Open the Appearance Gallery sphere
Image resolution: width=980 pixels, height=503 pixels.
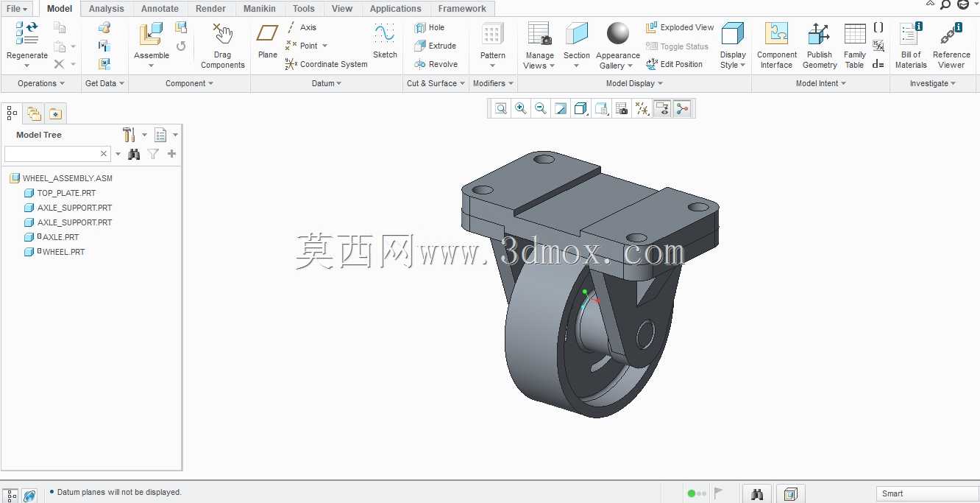618,33
